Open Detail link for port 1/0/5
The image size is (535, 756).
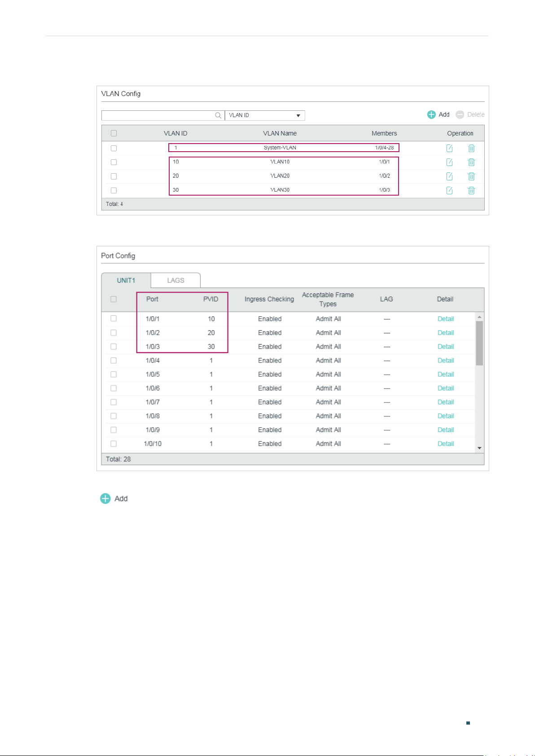[446, 375]
